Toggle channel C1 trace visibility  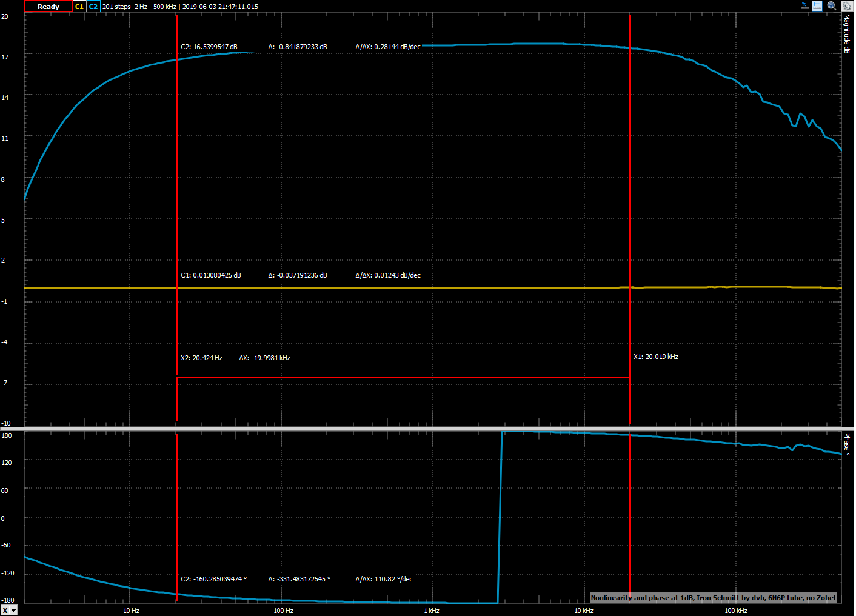79,7
